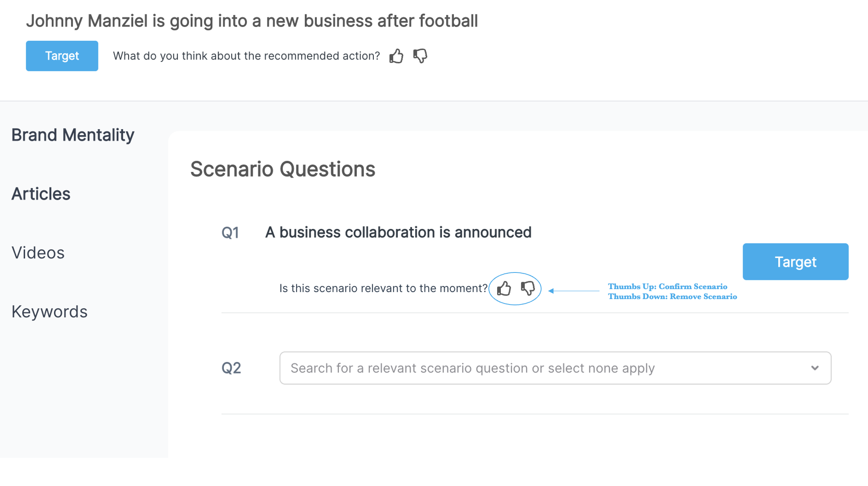868x486 pixels.
Task: Switch to the Articles section
Action: pos(41,194)
